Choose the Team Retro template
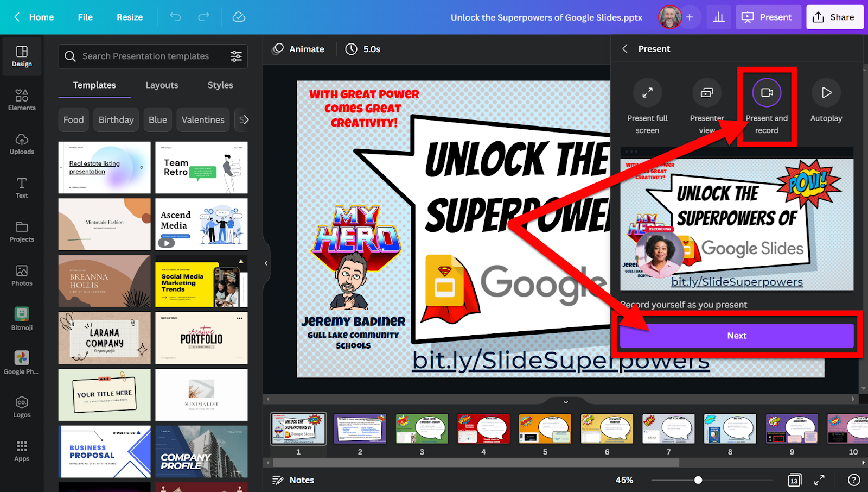868x492 pixels. point(202,168)
